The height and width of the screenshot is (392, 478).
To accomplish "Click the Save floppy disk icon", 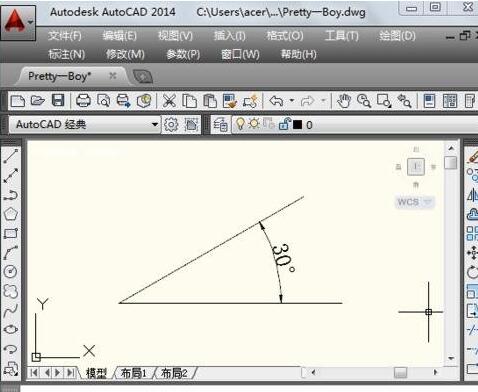I will [58, 100].
